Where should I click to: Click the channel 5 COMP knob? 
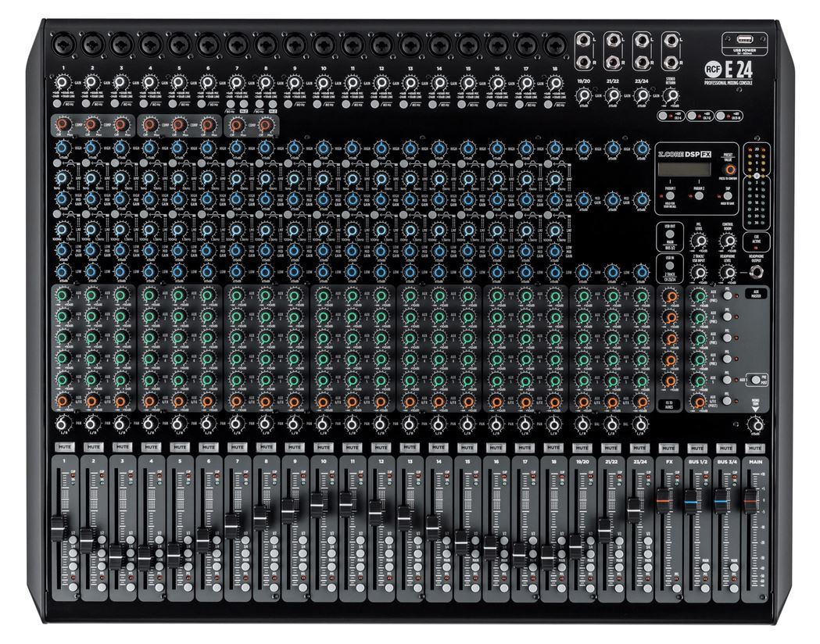[x=179, y=126]
